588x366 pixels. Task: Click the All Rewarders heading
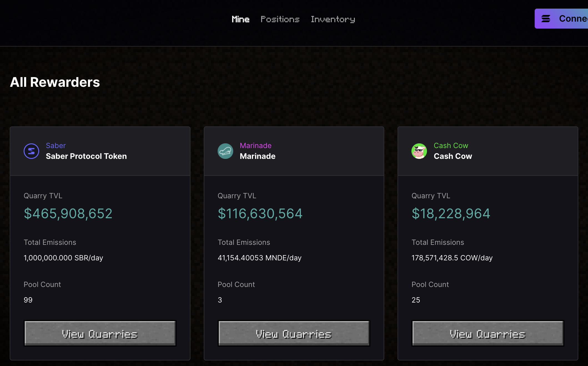click(55, 82)
